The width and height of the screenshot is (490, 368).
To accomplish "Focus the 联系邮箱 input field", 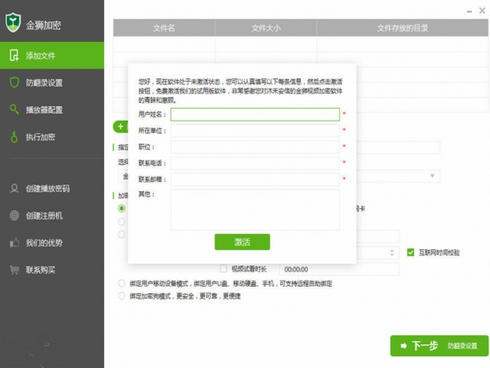I will click(x=255, y=179).
